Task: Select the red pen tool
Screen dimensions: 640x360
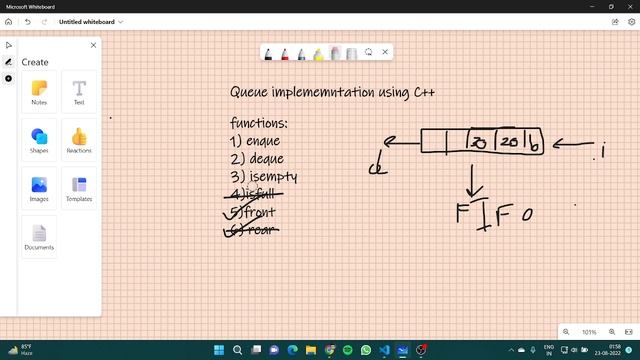Action: (285, 53)
